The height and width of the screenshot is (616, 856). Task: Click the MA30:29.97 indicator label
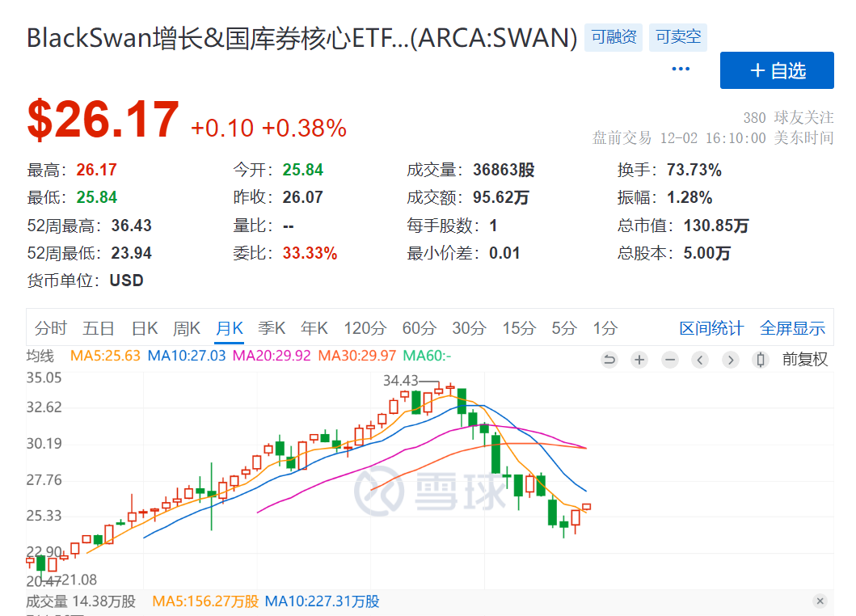pyautogui.click(x=357, y=356)
